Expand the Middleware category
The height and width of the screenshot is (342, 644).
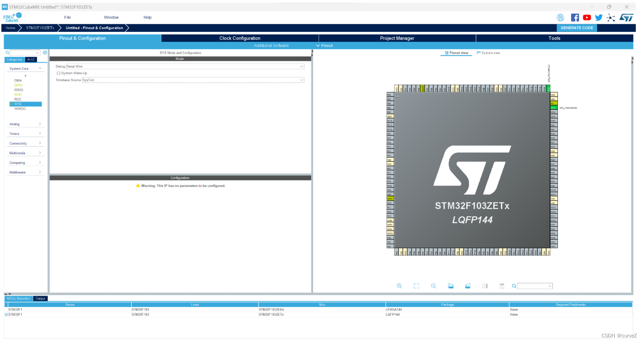pos(40,172)
